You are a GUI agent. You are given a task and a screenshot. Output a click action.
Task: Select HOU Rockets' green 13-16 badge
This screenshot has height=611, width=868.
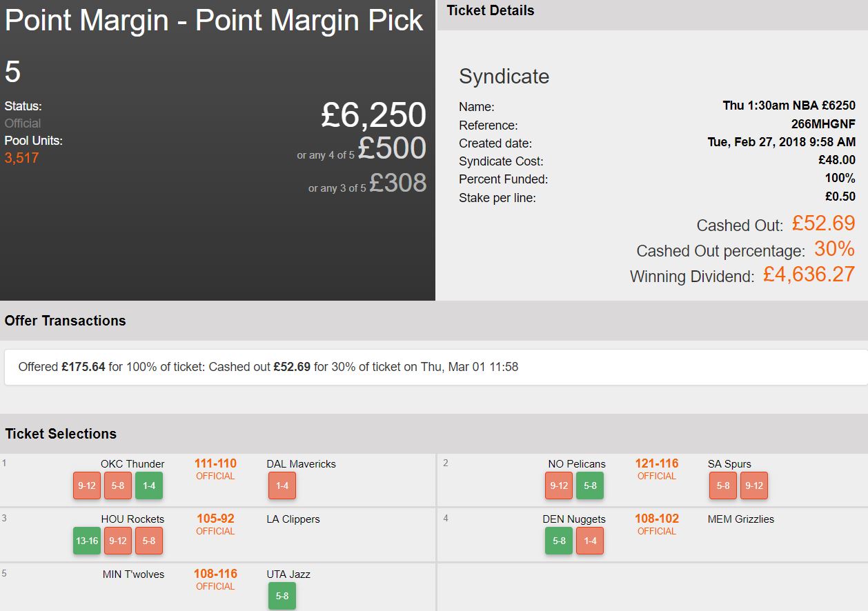tap(87, 541)
